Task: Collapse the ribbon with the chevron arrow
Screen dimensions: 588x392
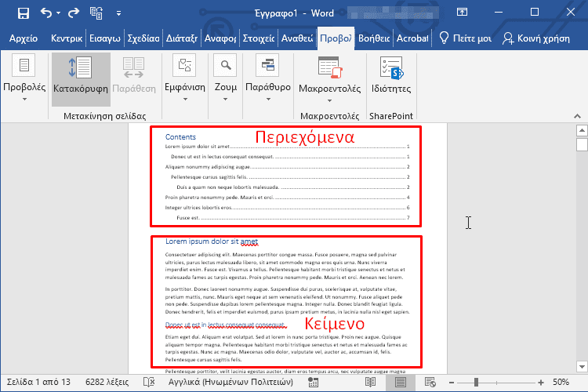Action: [577, 116]
